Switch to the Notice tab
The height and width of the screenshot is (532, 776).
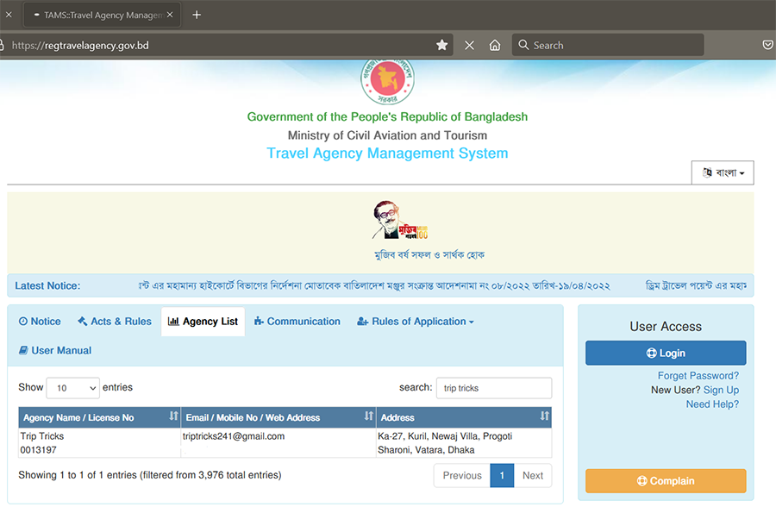[x=40, y=322]
